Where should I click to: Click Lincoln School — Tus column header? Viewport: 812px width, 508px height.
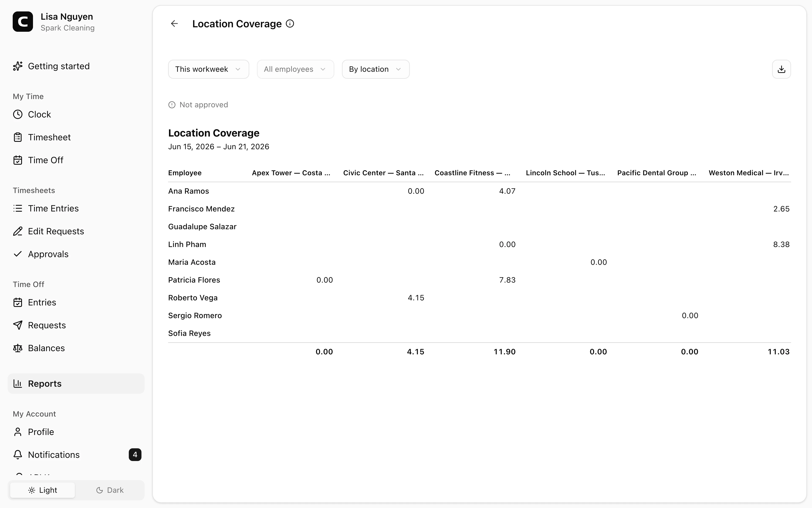[x=565, y=173]
